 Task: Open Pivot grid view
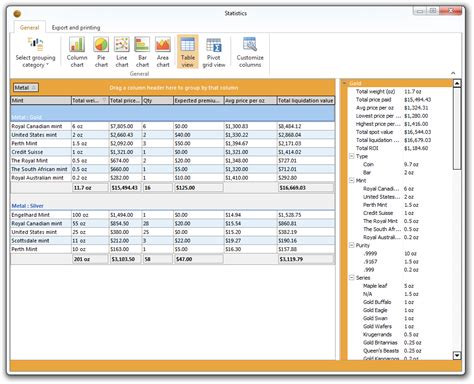214,52
